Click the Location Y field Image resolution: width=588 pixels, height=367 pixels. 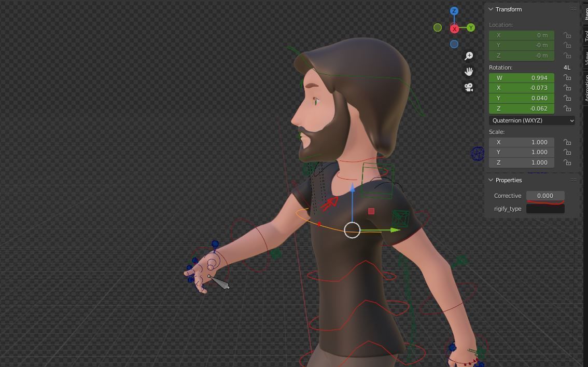[521, 45]
